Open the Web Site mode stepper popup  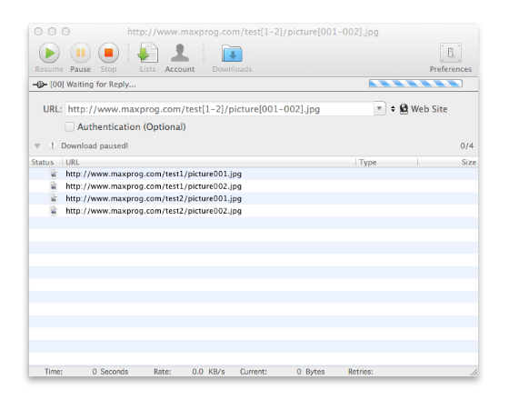(x=393, y=109)
